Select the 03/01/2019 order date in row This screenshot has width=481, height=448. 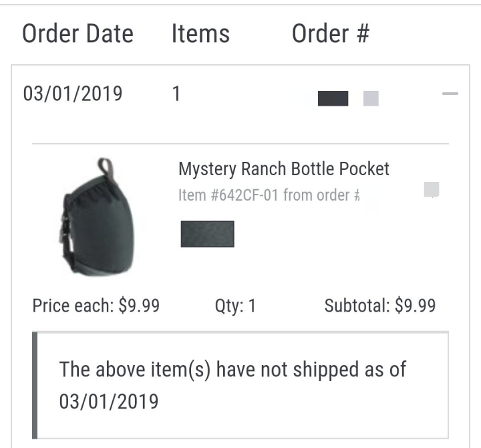73,94
